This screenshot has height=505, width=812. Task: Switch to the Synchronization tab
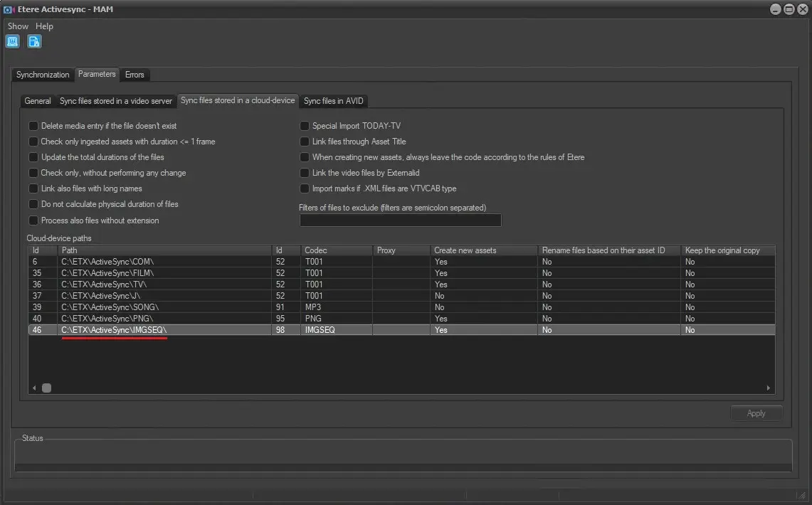pos(43,75)
